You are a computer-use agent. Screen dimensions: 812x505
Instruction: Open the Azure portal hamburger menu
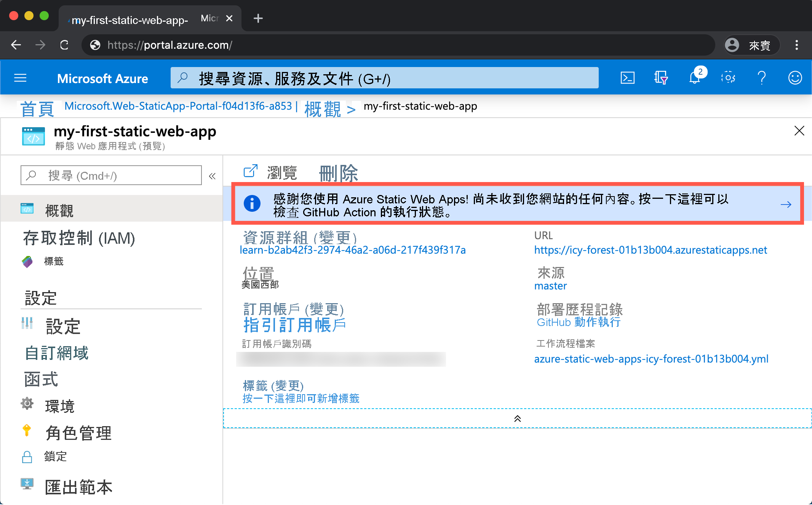click(x=20, y=78)
